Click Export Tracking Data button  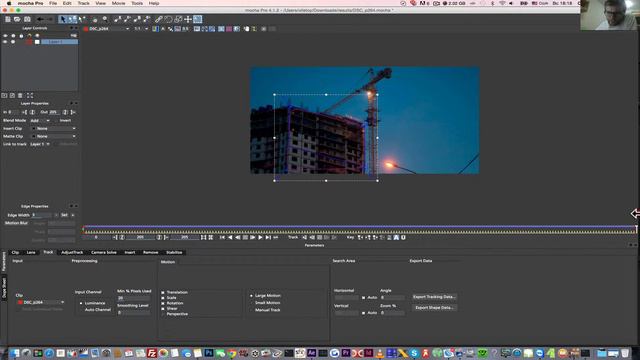point(434,297)
